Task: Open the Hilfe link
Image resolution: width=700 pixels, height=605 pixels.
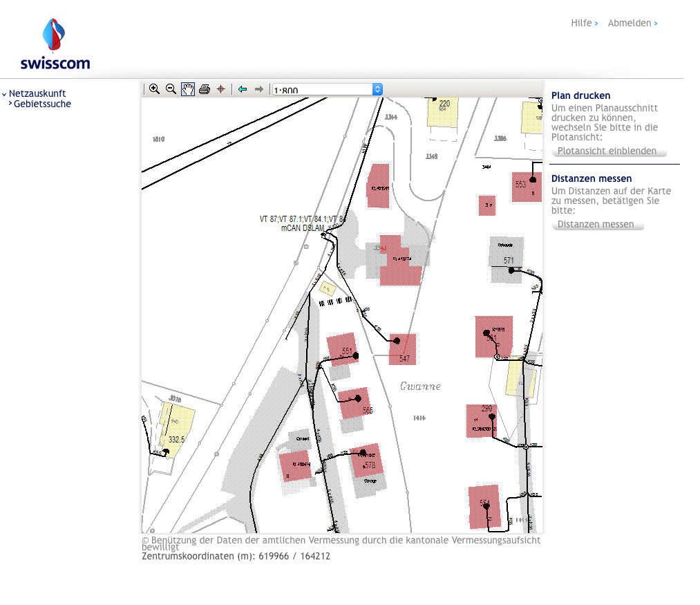Action: point(581,23)
